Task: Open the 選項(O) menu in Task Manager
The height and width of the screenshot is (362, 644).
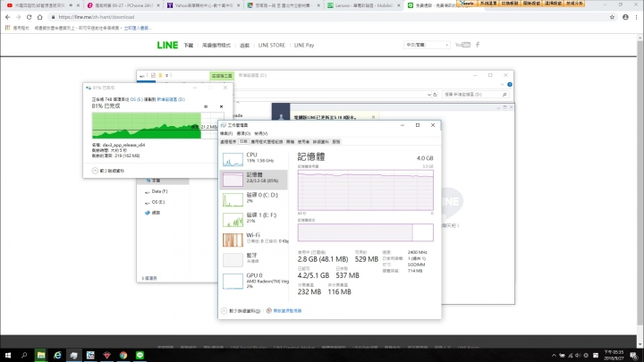Action: (x=243, y=133)
